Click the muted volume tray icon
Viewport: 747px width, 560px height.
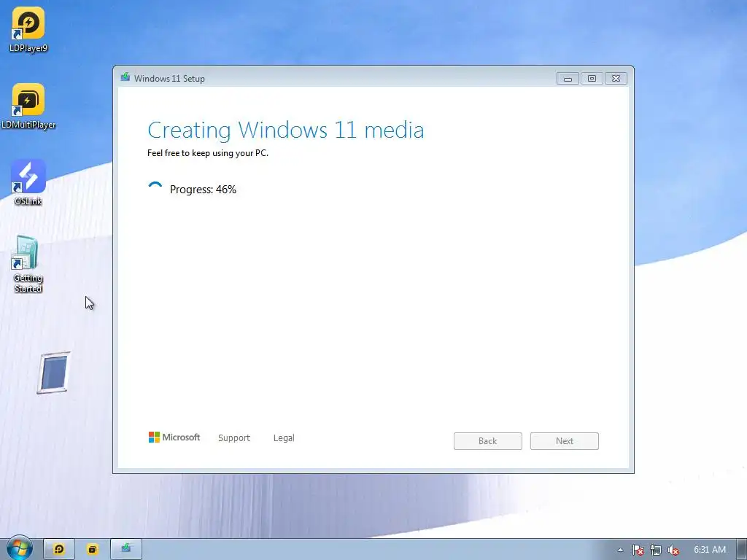pos(673,550)
